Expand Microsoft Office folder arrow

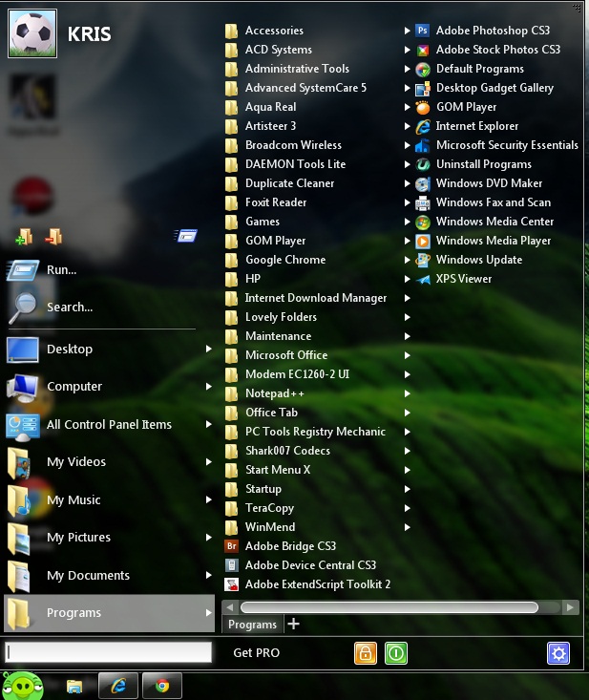coord(407,355)
